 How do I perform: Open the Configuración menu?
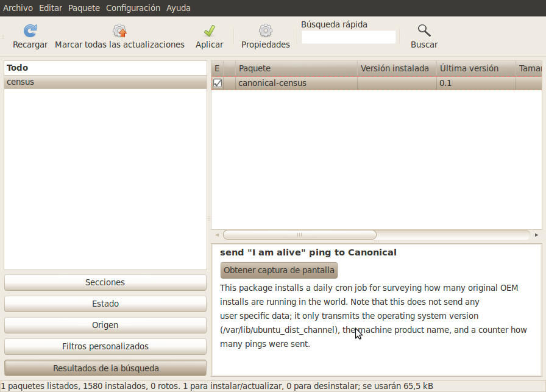tap(133, 8)
